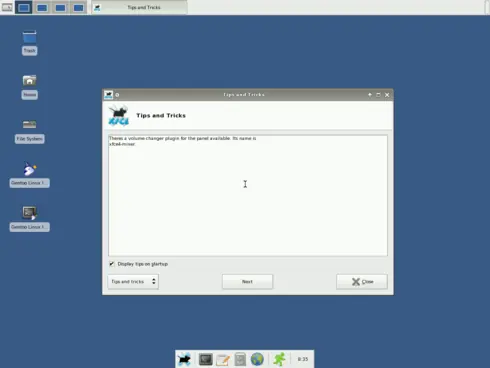Click the show desktop icon in top panel

tap(7, 7)
